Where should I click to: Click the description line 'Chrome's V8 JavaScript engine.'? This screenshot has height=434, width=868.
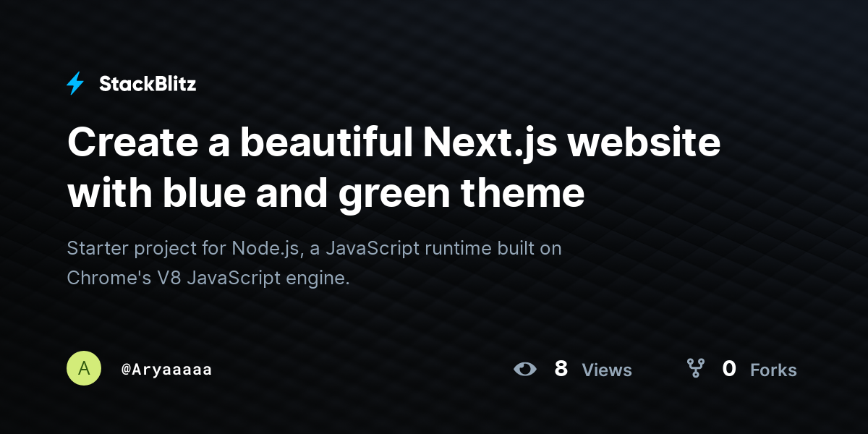click(x=208, y=278)
